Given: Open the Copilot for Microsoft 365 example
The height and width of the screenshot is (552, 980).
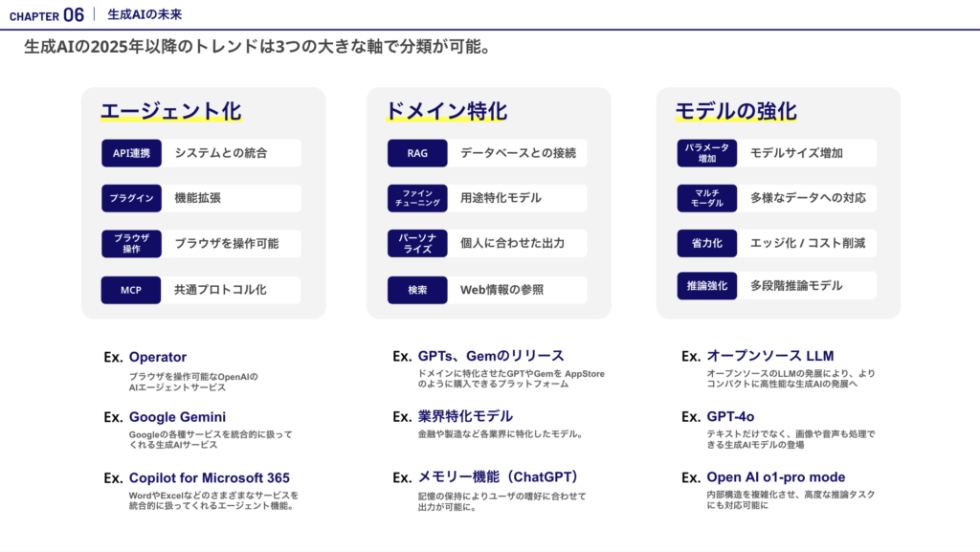Looking at the screenshot, I should pyautogui.click(x=209, y=477).
